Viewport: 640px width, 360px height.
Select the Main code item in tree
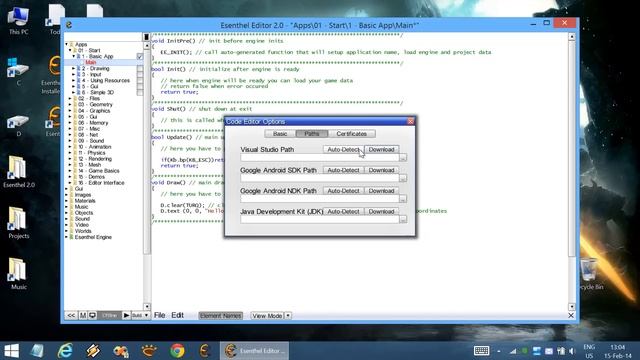(91, 62)
